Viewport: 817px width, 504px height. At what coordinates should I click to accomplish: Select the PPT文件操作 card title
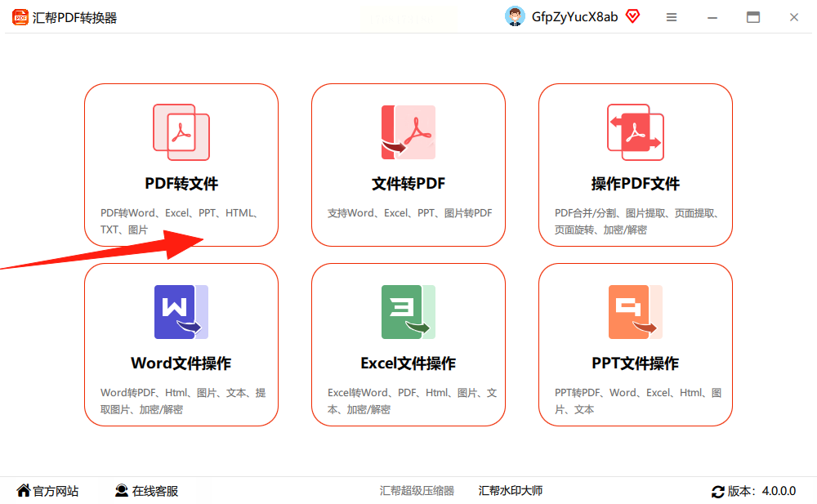(x=635, y=364)
